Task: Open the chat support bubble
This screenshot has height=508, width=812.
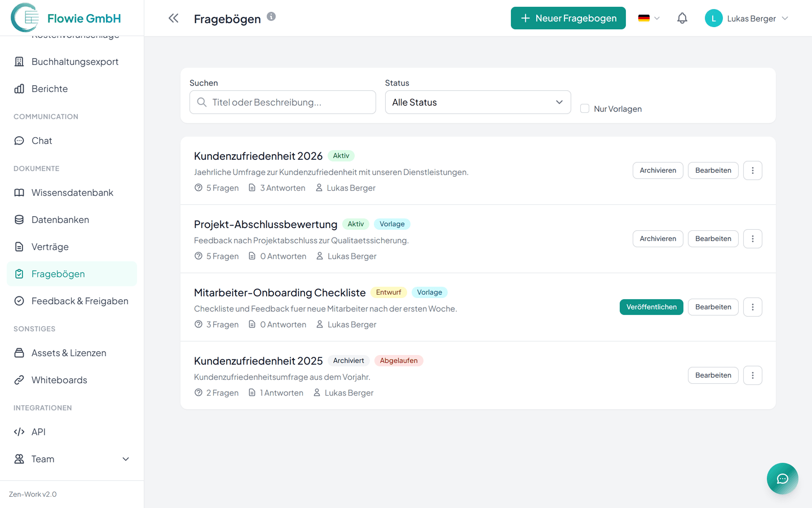Action: pyautogui.click(x=782, y=478)
